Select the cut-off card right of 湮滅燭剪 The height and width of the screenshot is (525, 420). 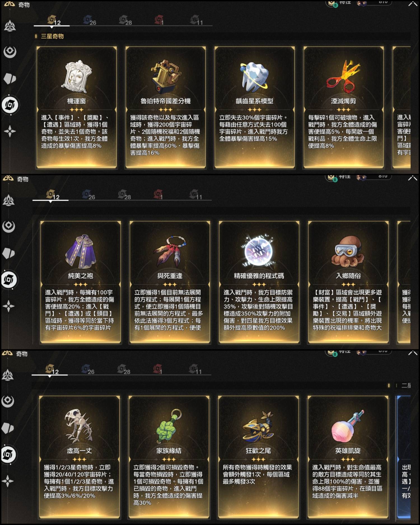pyautogui.click(x=402, y=108)
